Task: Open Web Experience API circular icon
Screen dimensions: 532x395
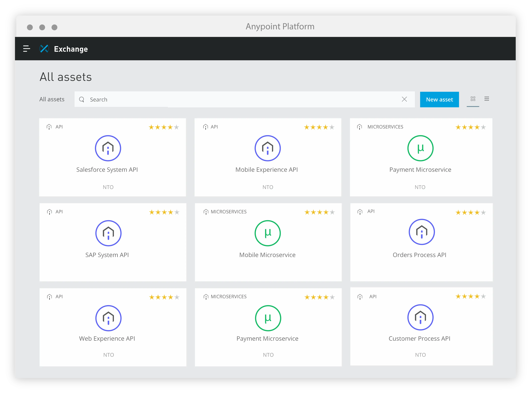Action: click(x=108, y=318)
